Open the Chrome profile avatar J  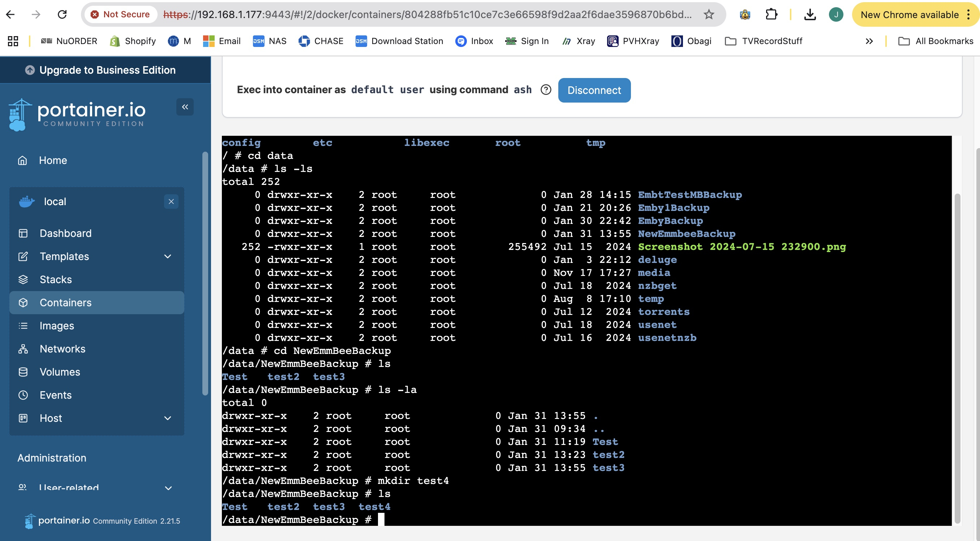coord(836,14)
